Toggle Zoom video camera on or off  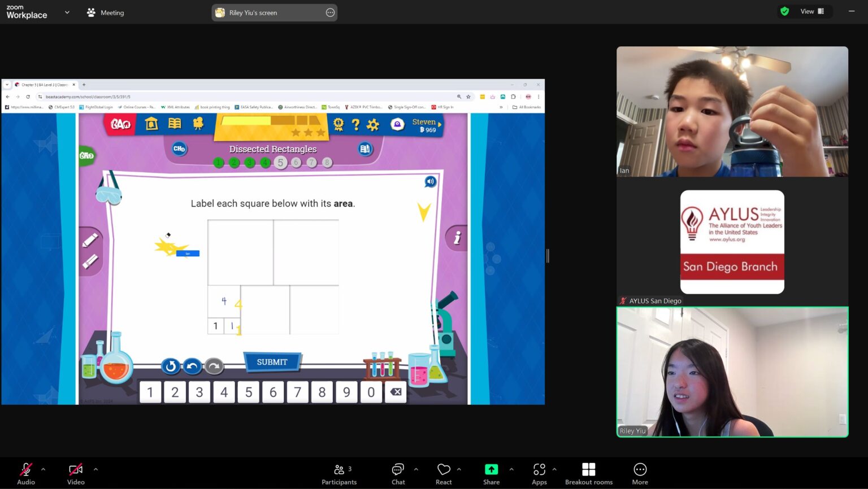click(x=76, y=473)
